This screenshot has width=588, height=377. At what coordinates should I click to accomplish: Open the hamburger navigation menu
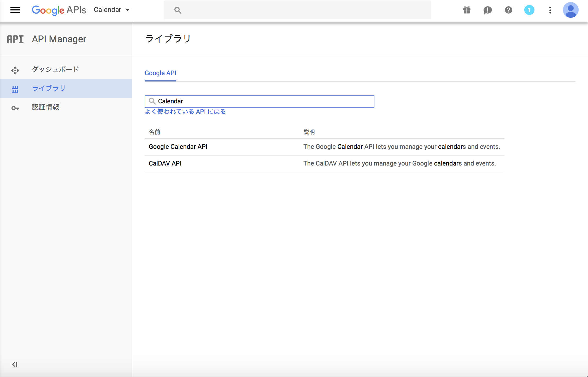pyautogui.click(x=15, y=10)
